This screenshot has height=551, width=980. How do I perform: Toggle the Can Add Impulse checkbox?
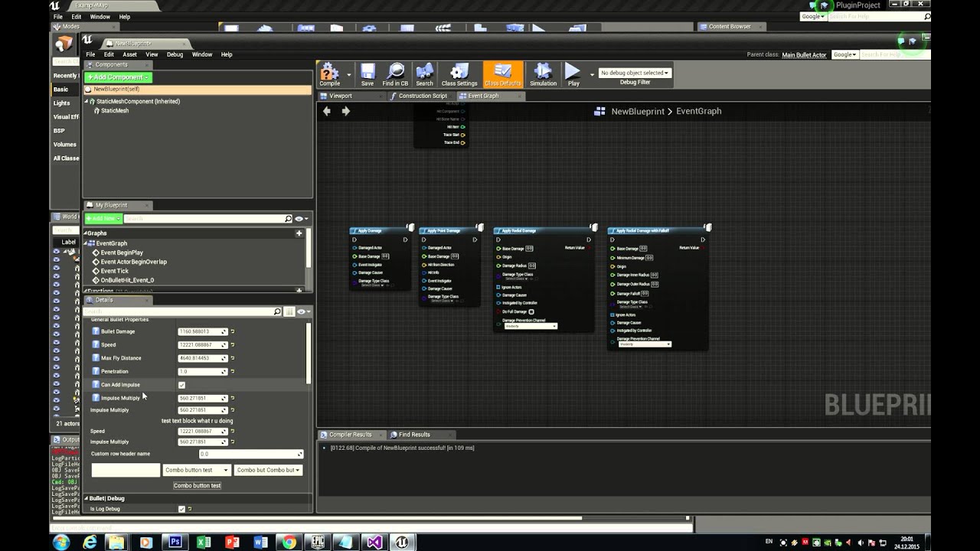tap(181, 385)
